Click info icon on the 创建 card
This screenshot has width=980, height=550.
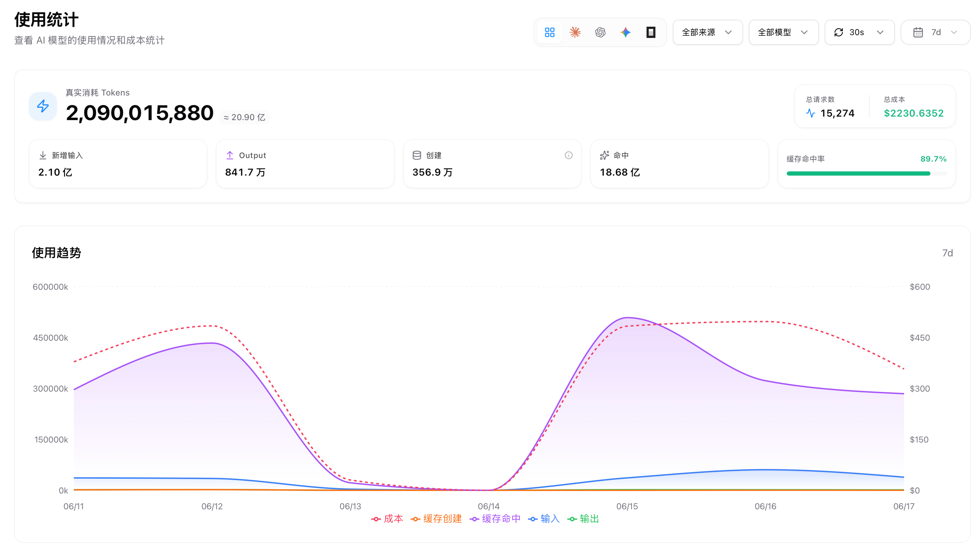click(568, 155)
